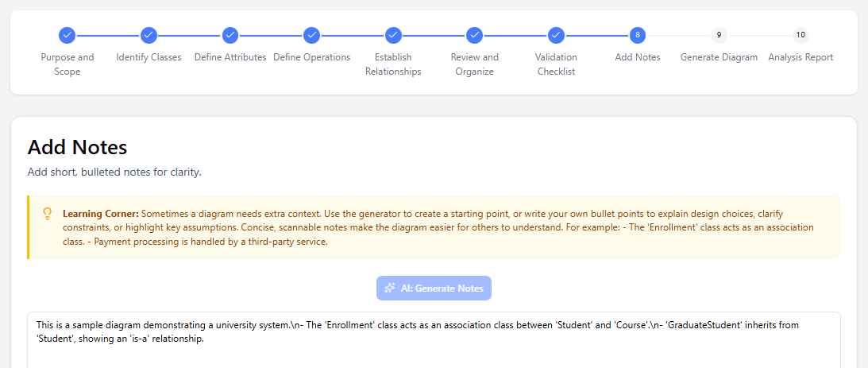Click the Generate Diagram step label
Viewport: 868px width, 368px height.
(x=719, y=57)
